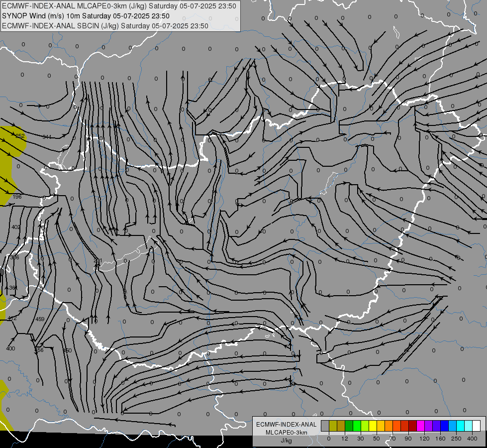Viewport: 487px width, 448px height.
Task: Click the MLCAPE0-3km label in the legend
Action: coord(287,433)
